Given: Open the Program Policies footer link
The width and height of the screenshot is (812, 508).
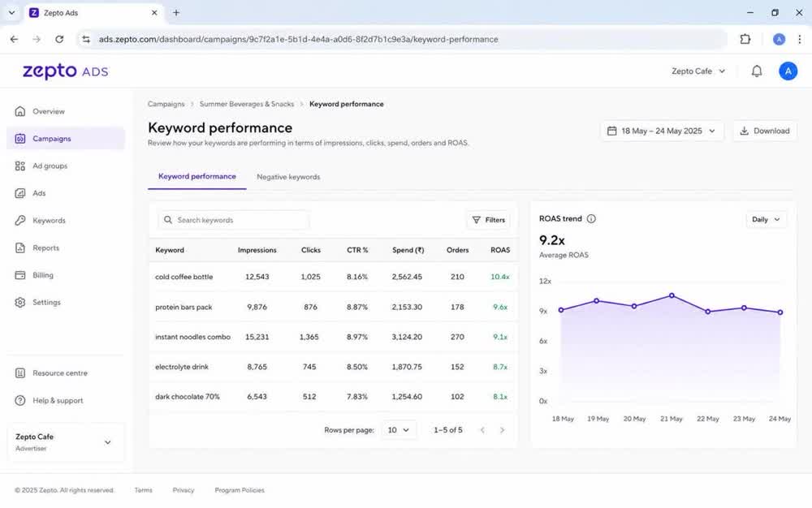Looking at the screenshot, I should 240,490.
